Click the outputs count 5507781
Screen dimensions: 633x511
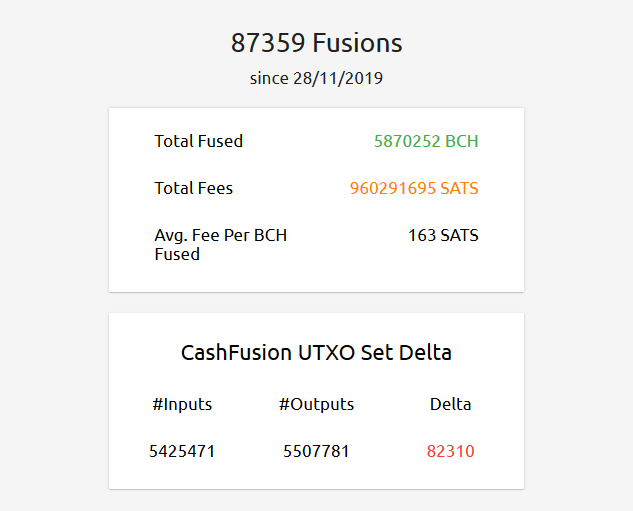pyautogui.click(x=316, y=451)
